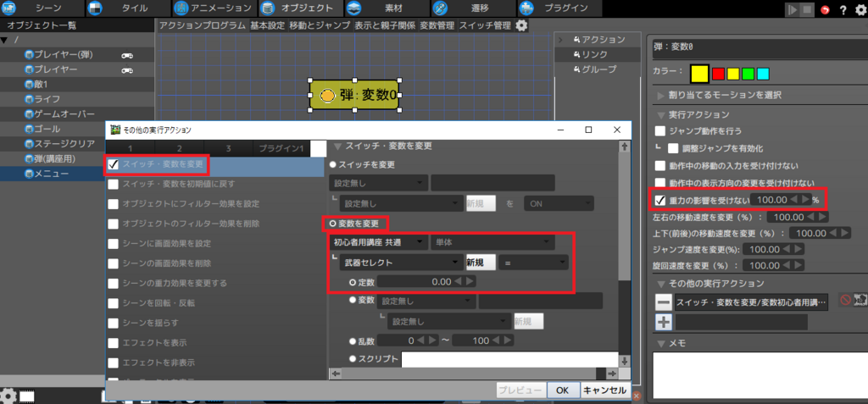Click the edit action icon at far right
The width and height of the screenshot is (868, 404).
click(x=860, y=300)
